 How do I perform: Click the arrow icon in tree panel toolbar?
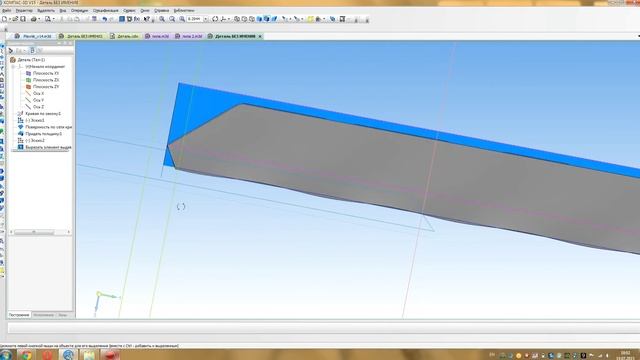coord(11,51)
